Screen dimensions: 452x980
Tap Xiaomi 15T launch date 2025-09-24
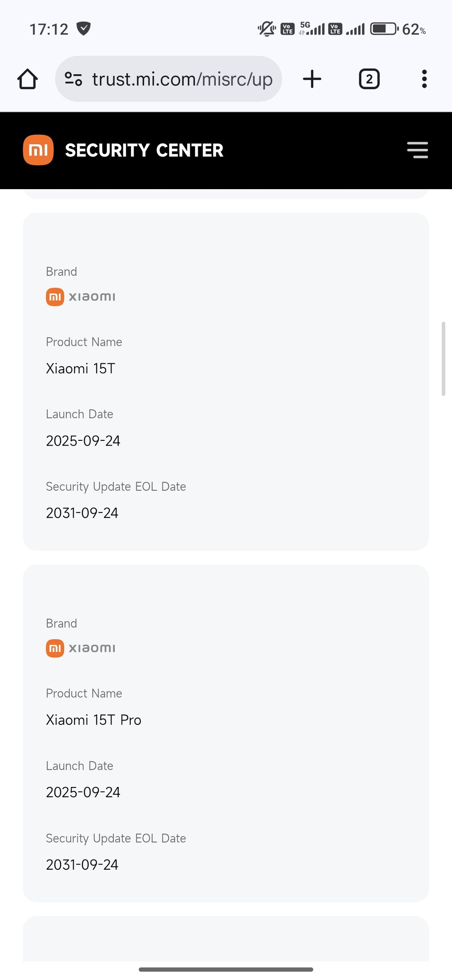83,441
